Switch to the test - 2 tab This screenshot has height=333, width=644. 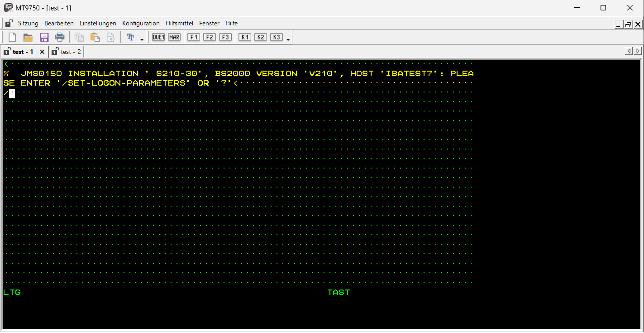pyautogui.click(x=67, y=52)
